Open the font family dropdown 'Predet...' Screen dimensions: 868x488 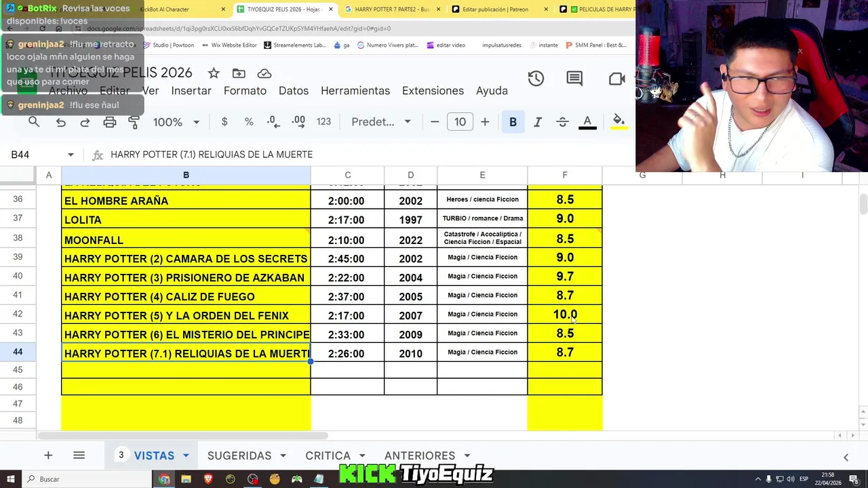coord(381,122)
